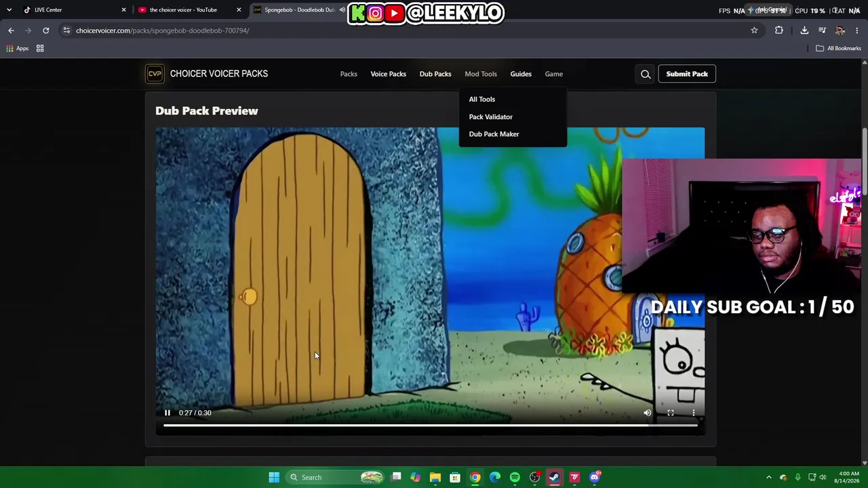
Task: Choose Pack Validator from the dropdown
Action: click(491, 117)
